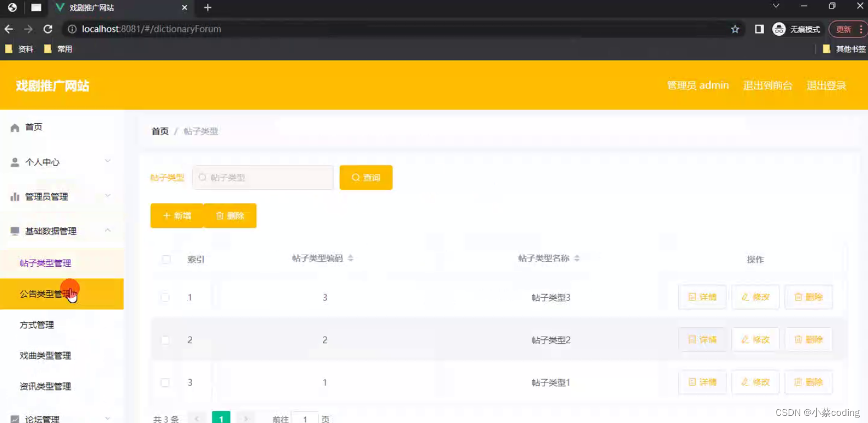Open the browser side panel icon
The height and width of the screenshot is (423, 868).
pos(759,29)
